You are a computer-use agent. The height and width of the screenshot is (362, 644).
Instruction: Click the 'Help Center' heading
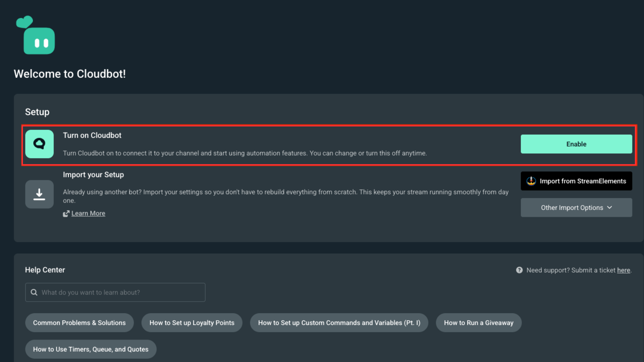tap(45, 270)
